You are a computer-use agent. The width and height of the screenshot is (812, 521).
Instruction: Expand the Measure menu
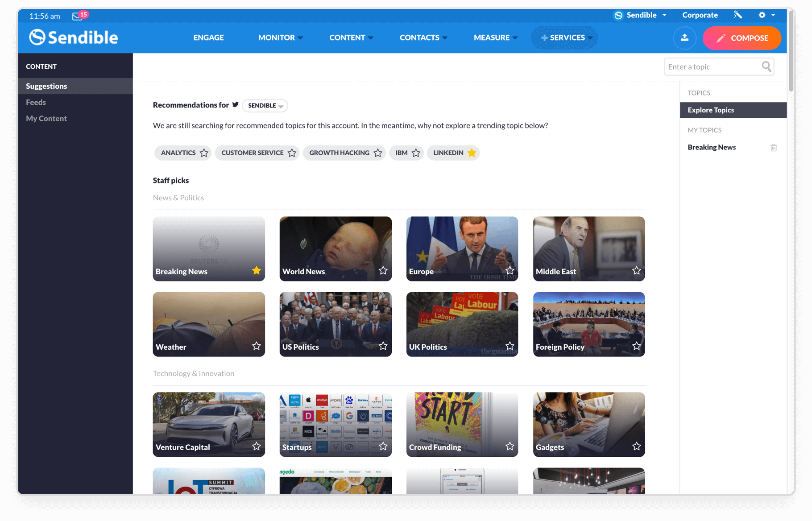496,38
